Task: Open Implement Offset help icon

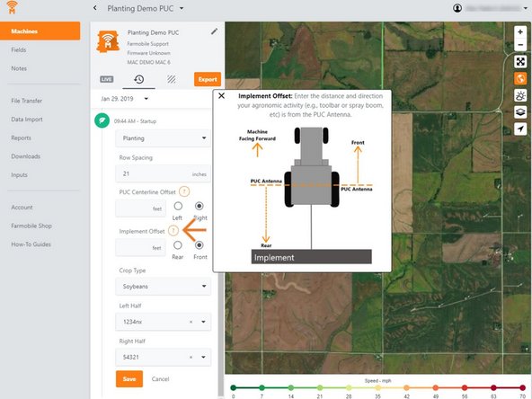Action: pyautogui.click(x=173, y=231)
